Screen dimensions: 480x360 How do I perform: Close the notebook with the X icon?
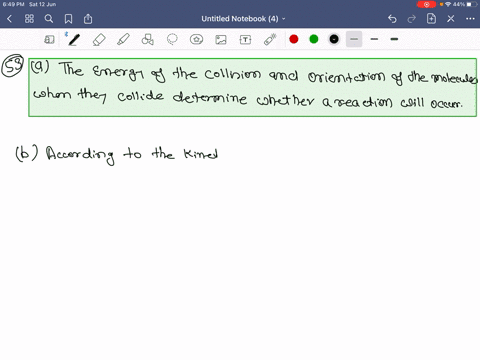(451, 19)
